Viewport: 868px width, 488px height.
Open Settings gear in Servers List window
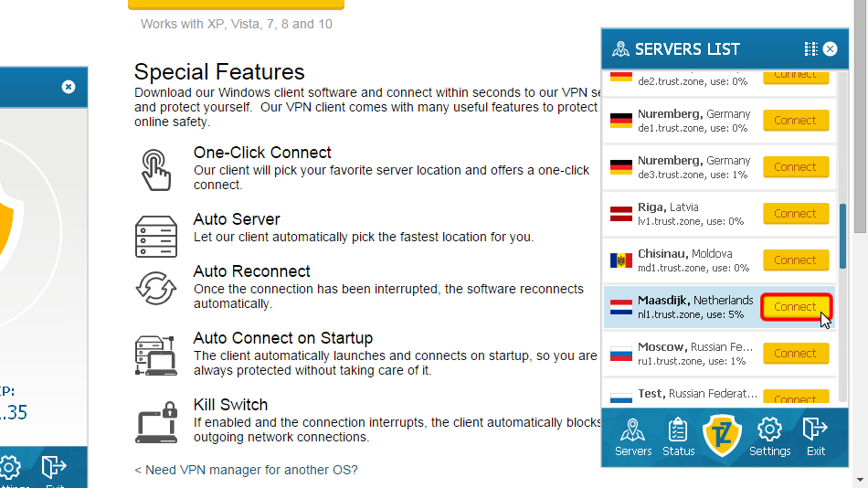pos(769,437)
